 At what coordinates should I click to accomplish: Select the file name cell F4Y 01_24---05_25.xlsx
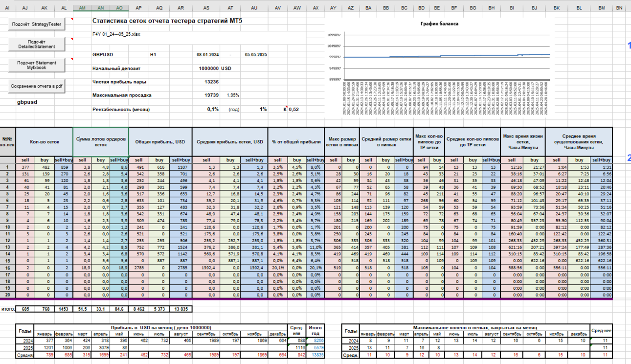115,34
